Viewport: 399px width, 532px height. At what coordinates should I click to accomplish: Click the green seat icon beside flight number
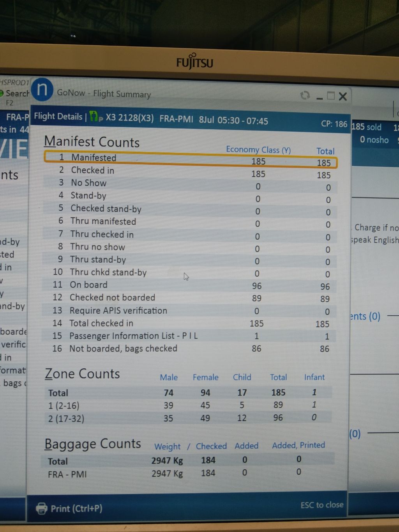click(x=94, y=117)
